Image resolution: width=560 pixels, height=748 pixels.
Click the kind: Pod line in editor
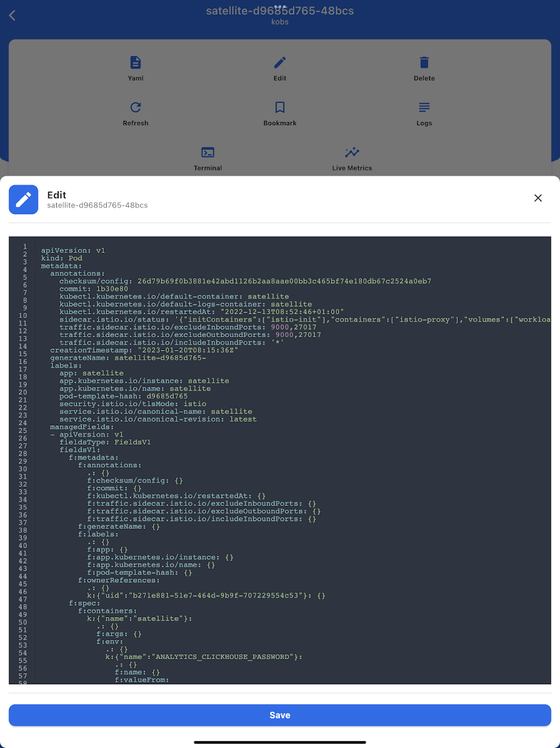click(x=62, y=258)
